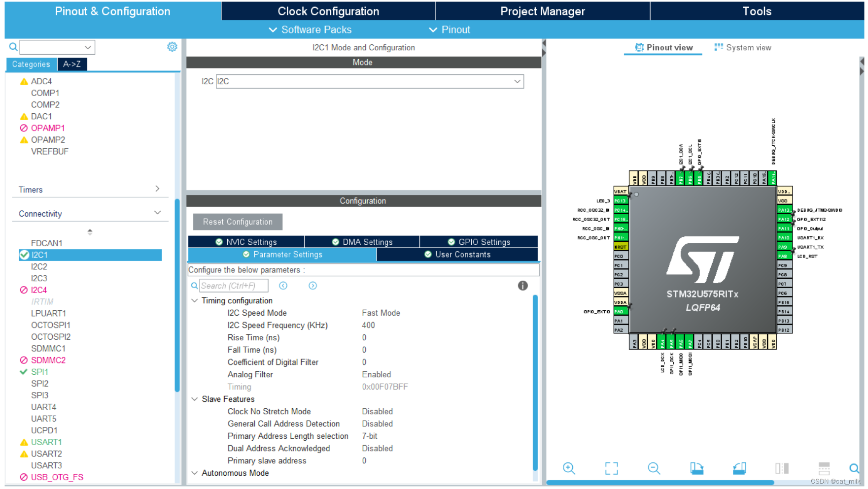The image size is (868, 489).
Task: Collapse the Slave Features section
Action: 194,399
